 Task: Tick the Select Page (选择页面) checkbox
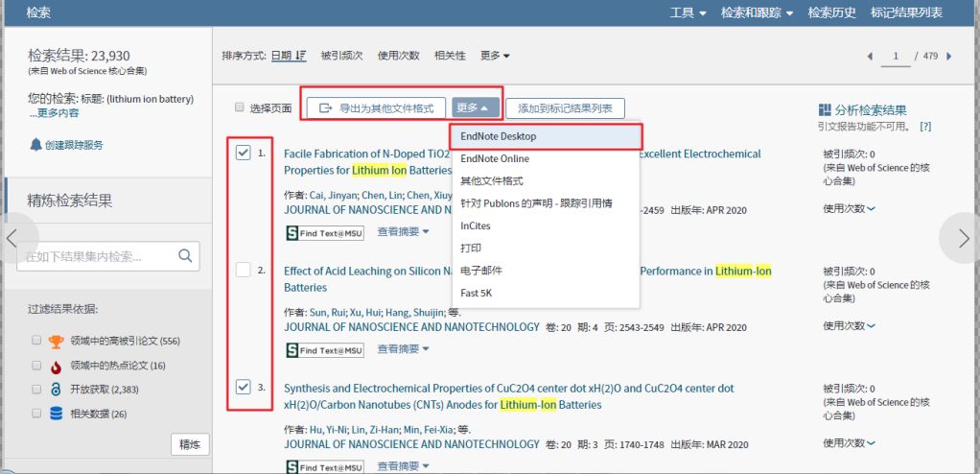click(240, 107)
